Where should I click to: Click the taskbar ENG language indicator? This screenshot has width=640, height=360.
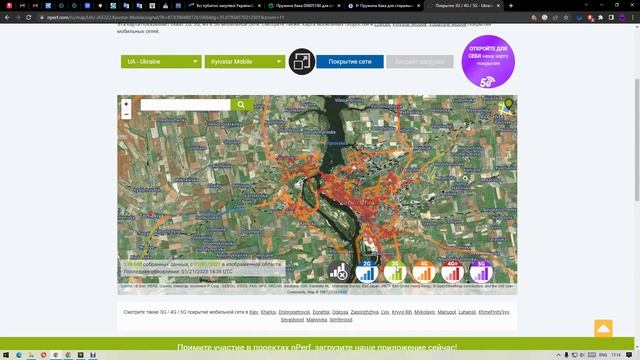pyautogui.click(x=603, y=355)
